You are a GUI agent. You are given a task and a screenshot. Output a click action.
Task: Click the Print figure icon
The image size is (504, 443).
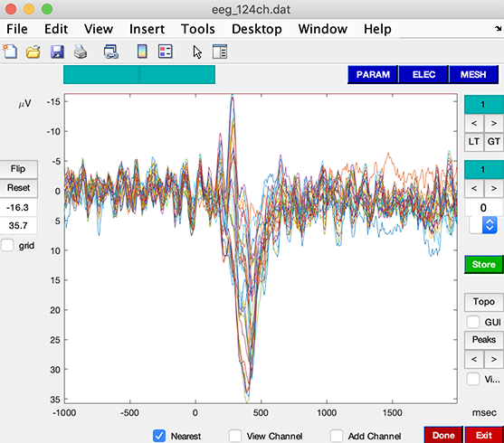pyautogui.click(x=81, y=52)
